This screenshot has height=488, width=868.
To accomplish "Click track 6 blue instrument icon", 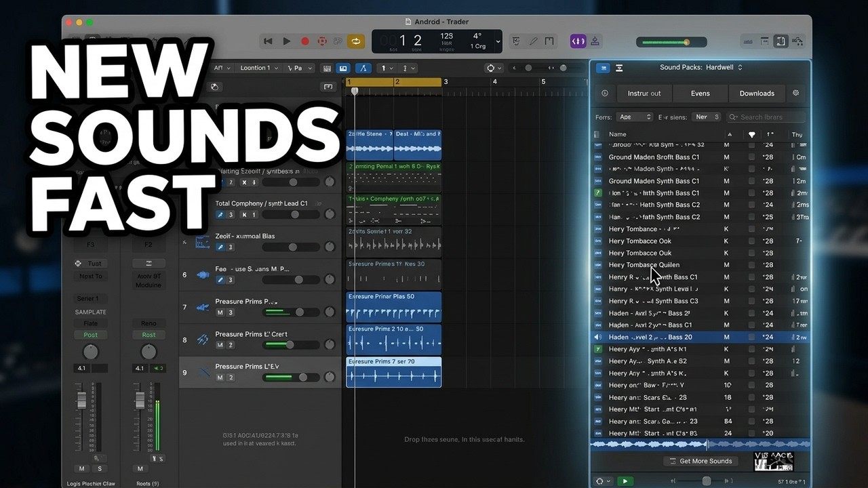I will point(202,274).
